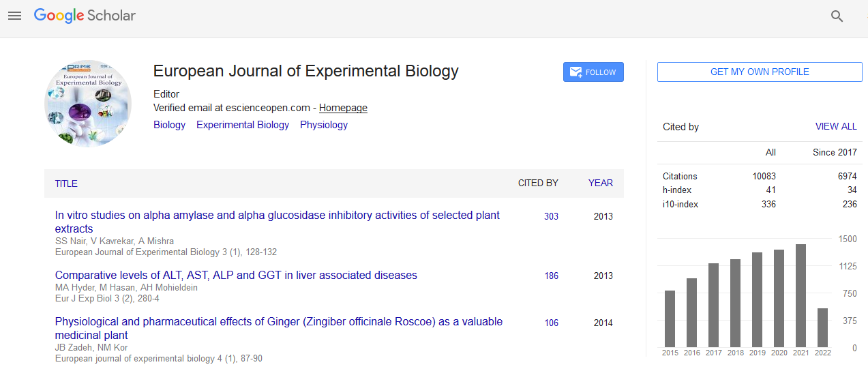Select the Experimental Biology topic link
The height and width of the screenshot is (369, 868).
point(242,125)
